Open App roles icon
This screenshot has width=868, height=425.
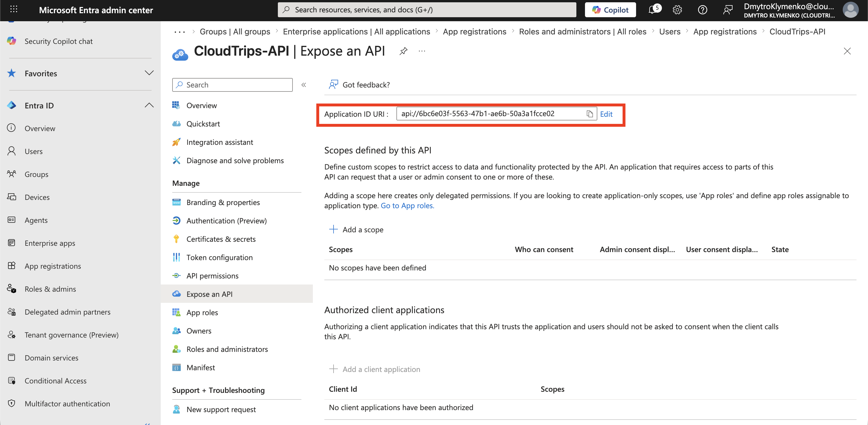tap(177, 312)
